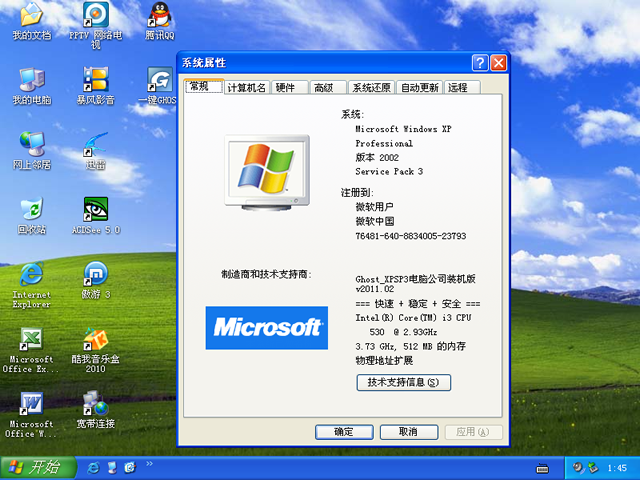The image size is (640, 480).
Task: Open the 我的文档 desktop folder icon
Action: (32, 21)
